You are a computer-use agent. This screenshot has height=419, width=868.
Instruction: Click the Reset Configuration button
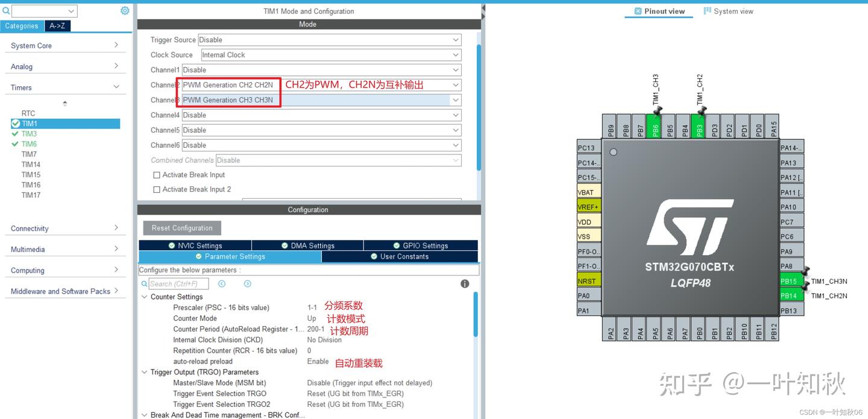coord(181,228)
